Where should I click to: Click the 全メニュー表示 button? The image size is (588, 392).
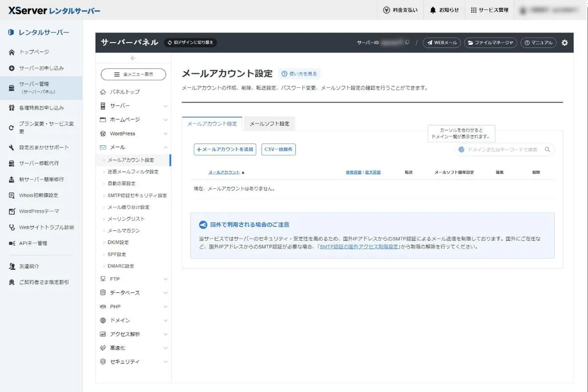tap(133, 74)
